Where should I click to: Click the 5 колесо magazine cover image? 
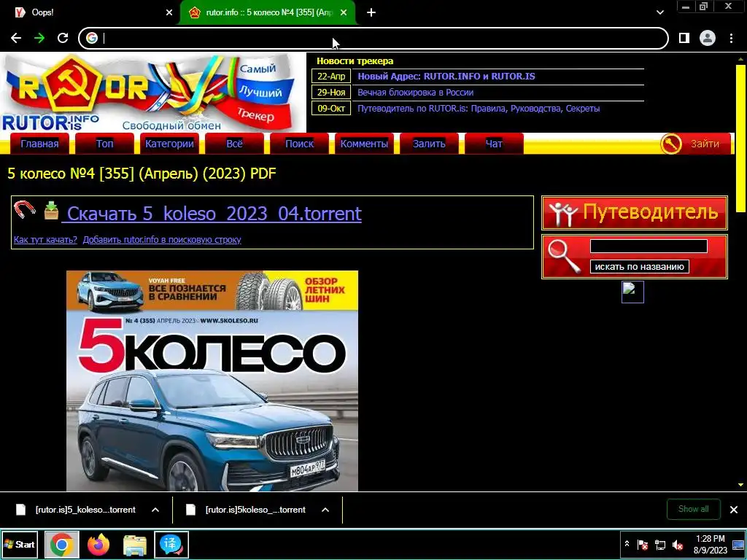212,381
